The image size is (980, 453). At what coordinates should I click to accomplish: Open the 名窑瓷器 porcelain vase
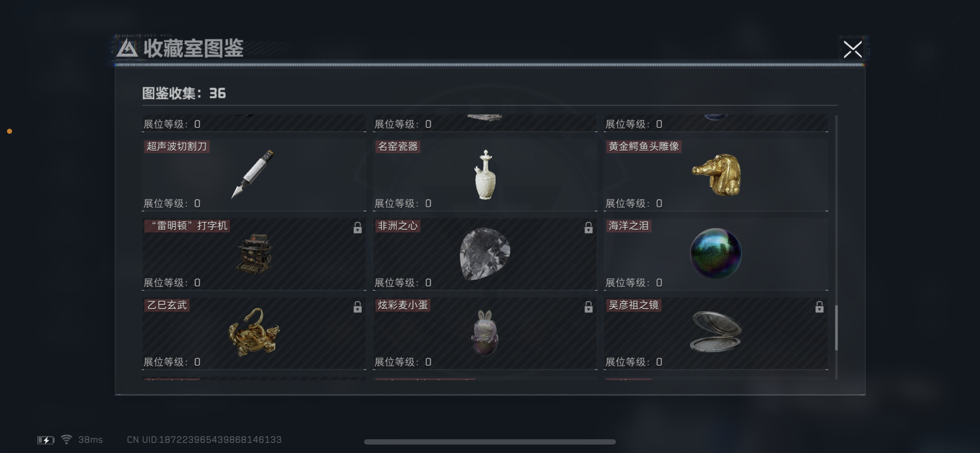pos(485,174)
